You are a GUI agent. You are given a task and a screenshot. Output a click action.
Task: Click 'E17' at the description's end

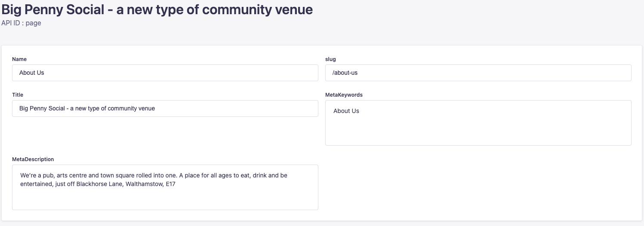171,184
